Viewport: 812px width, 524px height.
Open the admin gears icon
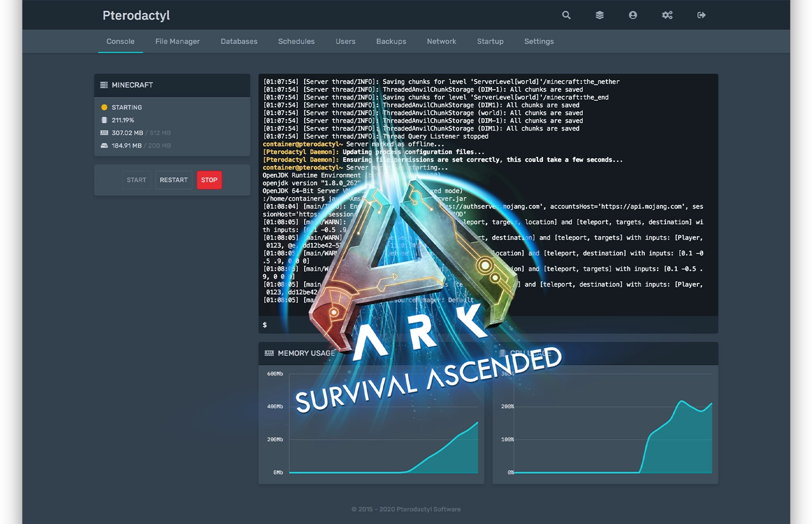pos(667,15)
